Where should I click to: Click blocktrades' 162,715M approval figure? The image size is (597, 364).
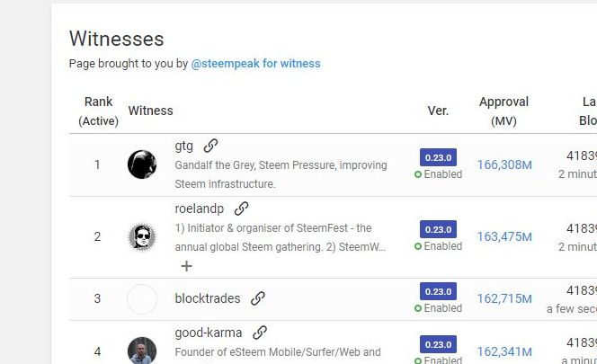click(x=504, y=299)
